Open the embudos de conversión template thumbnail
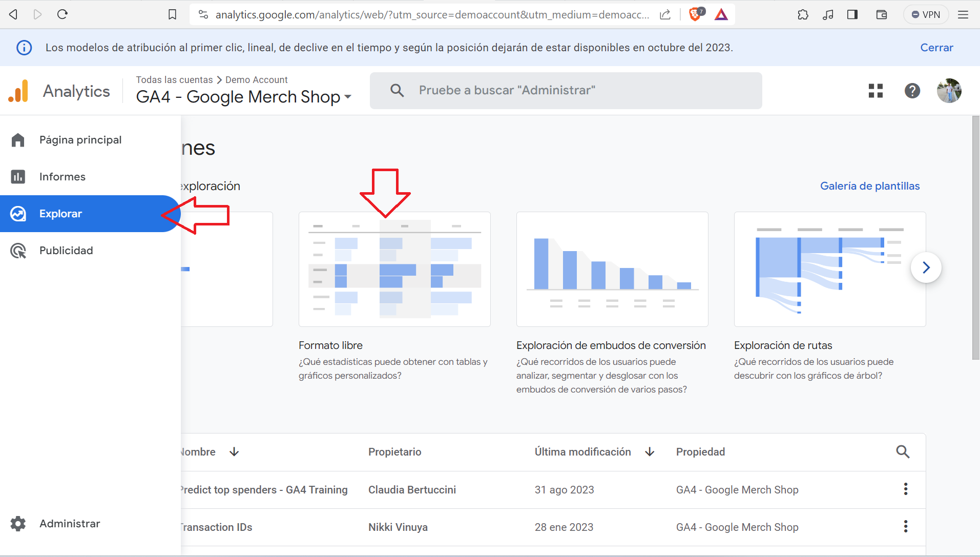This screenshot has height=557, width=980. [612, 269]
